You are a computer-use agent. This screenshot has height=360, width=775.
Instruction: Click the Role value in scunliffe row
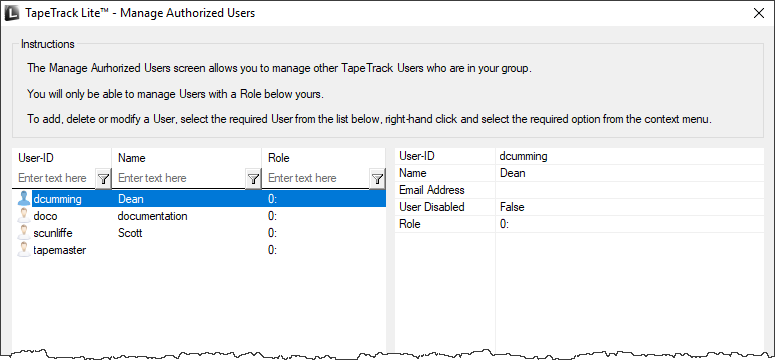click(x=272, y=233)
